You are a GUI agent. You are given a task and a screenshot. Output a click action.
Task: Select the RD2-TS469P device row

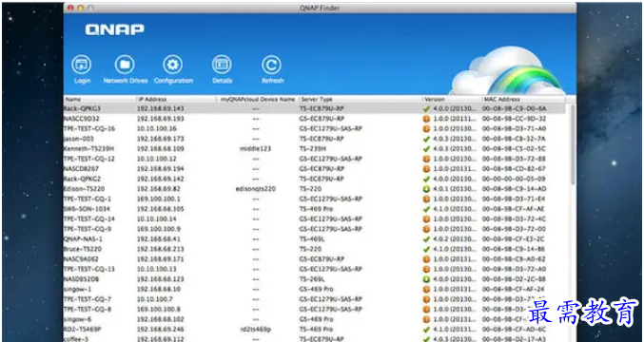click(x=315, y=330)
